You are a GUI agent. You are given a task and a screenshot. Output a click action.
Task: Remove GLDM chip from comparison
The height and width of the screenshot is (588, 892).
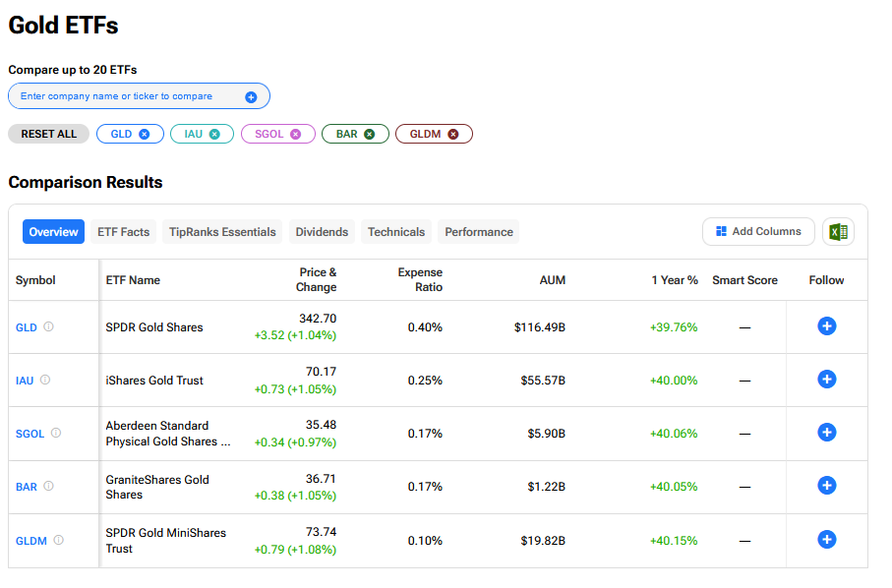[452, 134]
